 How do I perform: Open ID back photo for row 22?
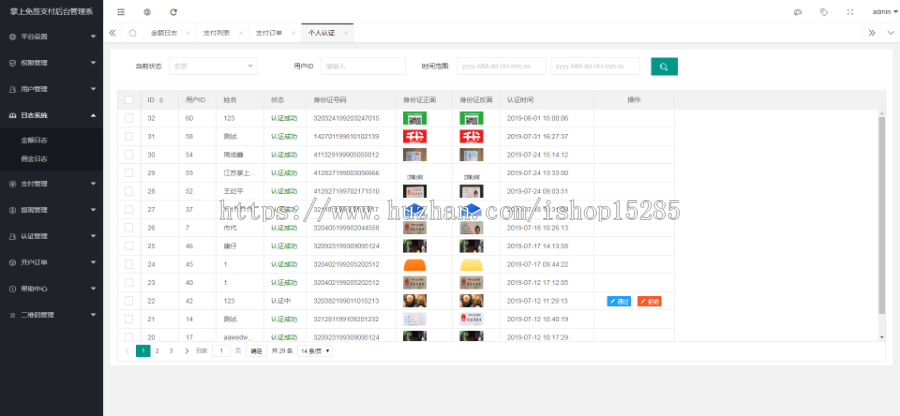point(471,301)
